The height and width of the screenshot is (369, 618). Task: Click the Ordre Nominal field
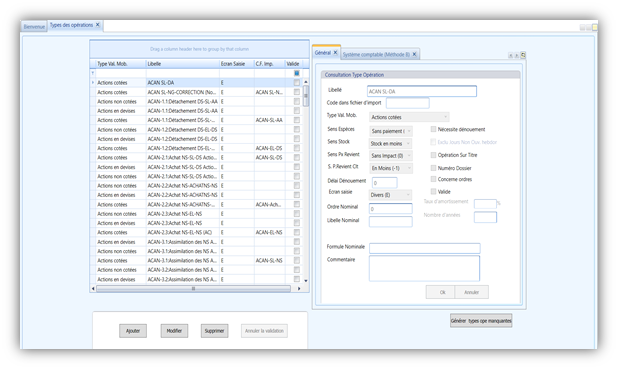tap(391, 209)
